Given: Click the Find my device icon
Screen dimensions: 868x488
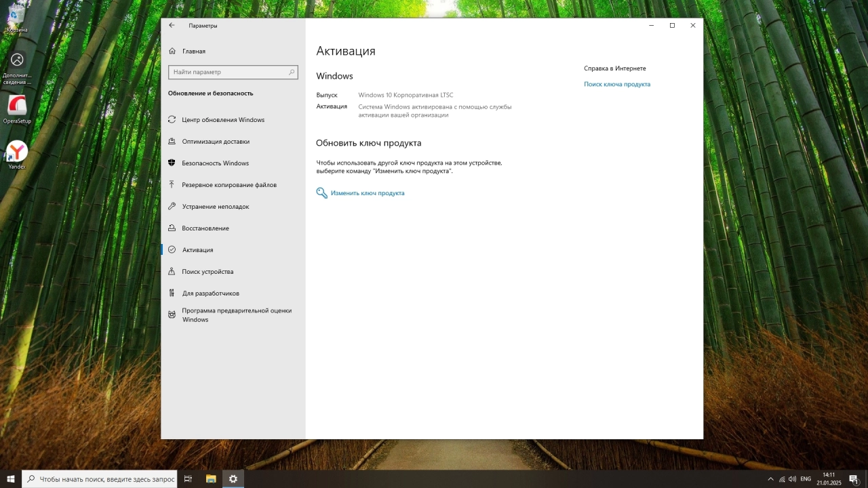Looking at the screenshot, I should click(x=172, y=271).
